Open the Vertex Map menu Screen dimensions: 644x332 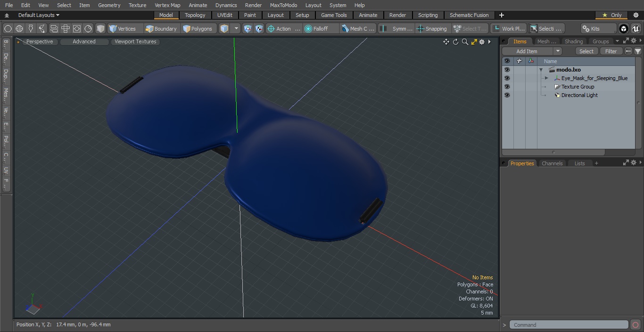click(167, 5)
